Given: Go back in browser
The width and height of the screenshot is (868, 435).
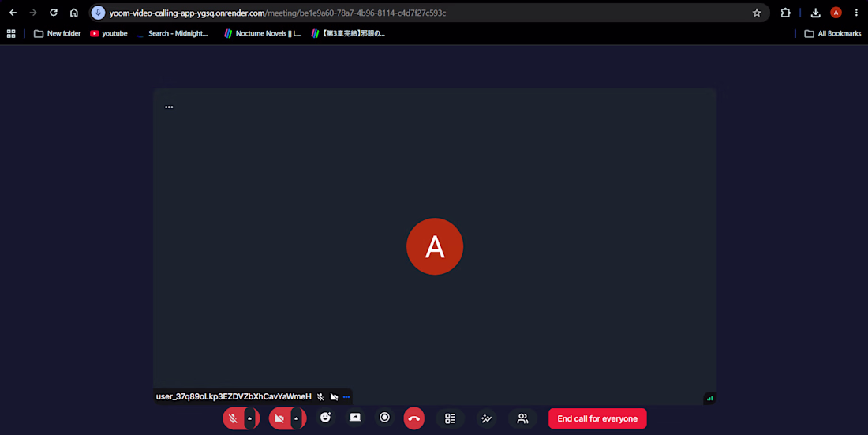Looking at the screenshot, I should pyautogui.click(x=13, y=13).
